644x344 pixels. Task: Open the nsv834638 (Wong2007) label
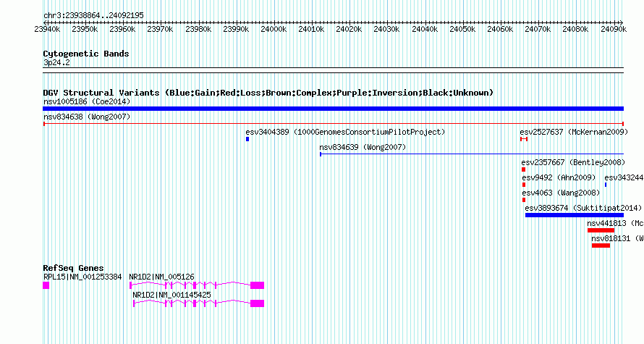[87, 117]
